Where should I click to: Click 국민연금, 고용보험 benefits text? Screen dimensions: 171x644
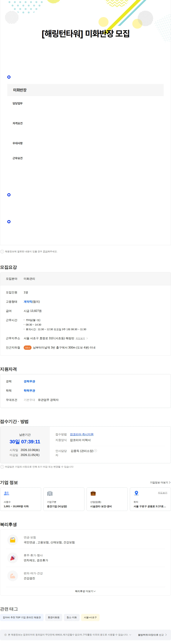[x=49, y=542]
